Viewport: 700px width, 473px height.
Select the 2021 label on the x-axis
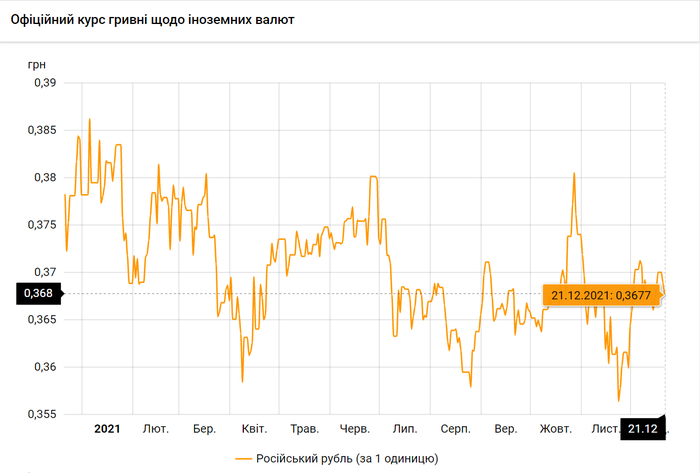(x=107, y=429)
